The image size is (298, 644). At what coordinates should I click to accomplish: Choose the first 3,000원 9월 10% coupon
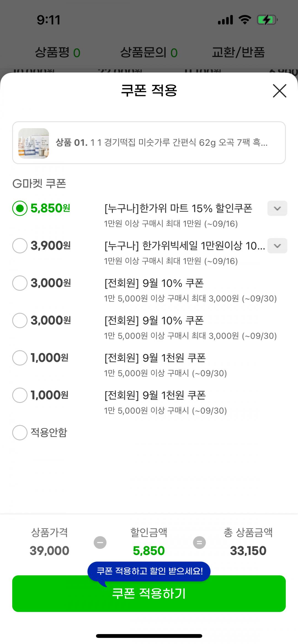coord(20,283)
